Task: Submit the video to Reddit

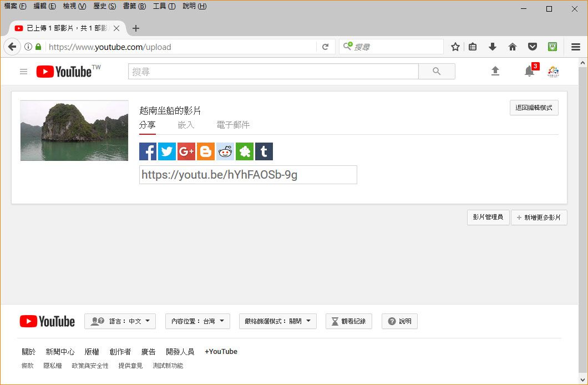Action: (225, 151)
